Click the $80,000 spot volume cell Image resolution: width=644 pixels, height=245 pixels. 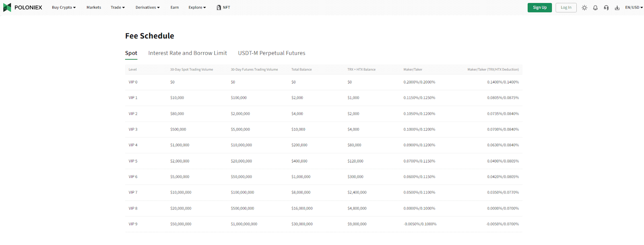click(x=177, y=114)
